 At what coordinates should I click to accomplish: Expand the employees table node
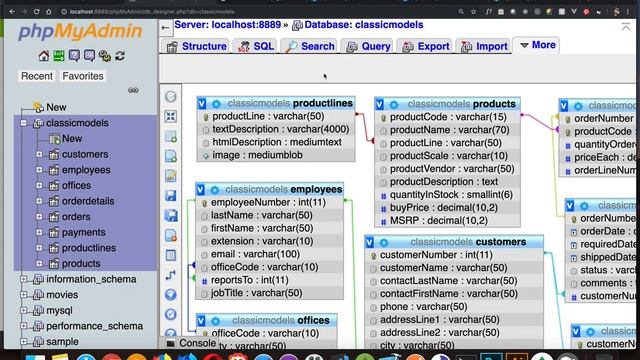click(39, 170)
